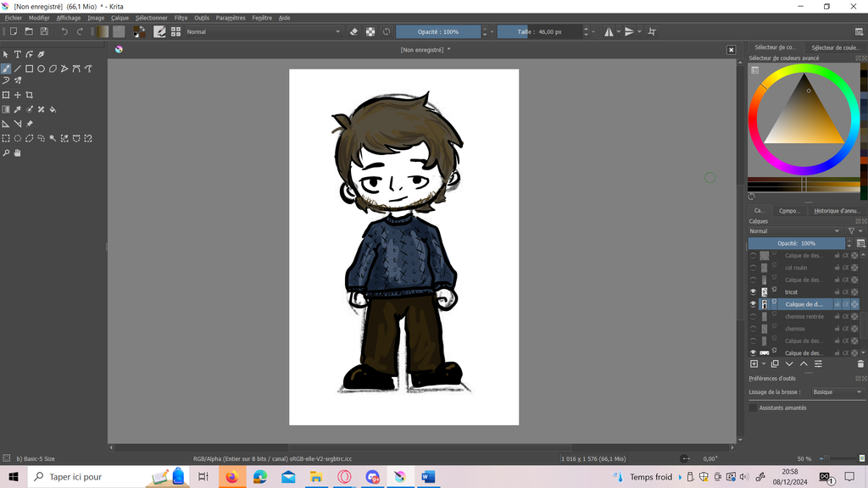Activate horizontal mirror tool
The image size is (868, 488).
608,31
